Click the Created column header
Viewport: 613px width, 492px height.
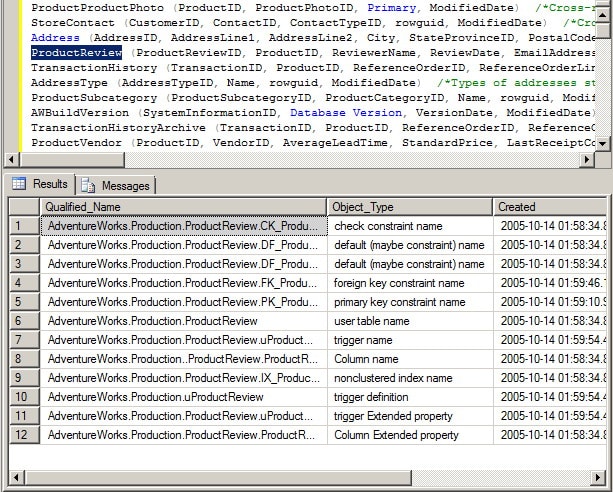(x=549, y=207)
